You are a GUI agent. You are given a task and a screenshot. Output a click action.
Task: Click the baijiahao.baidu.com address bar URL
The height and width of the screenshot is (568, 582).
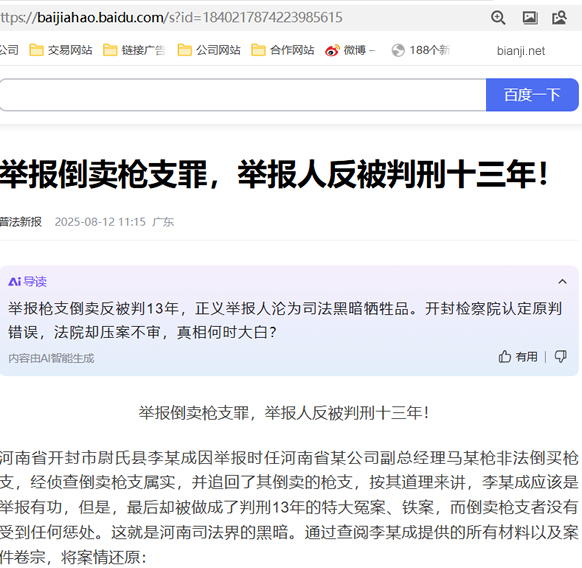(x=171, y=17)
